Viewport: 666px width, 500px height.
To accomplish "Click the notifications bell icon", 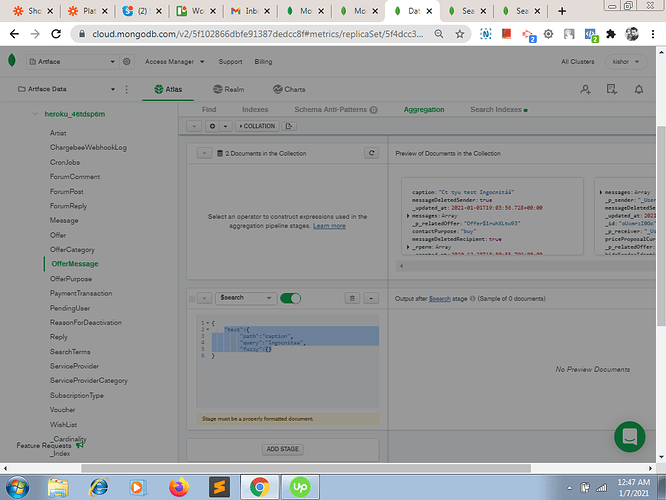I will pyautogui.click(x=639, y=90).
